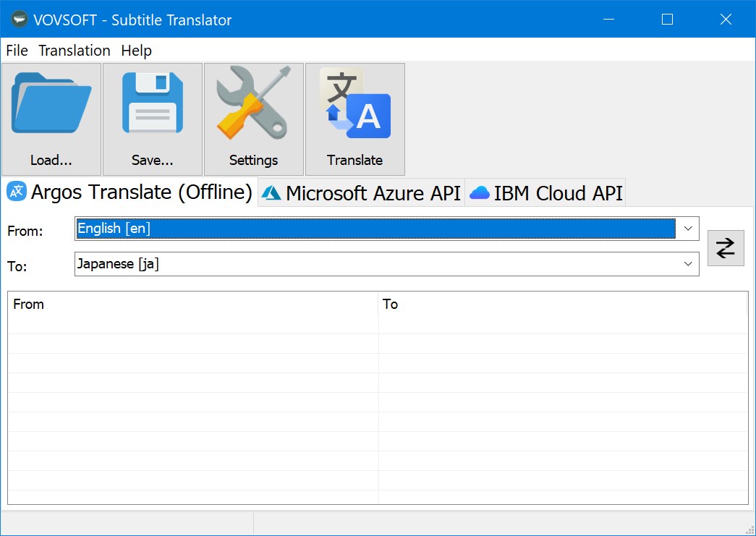Expand the English [en] combo box arrow
The image size is (756, 536).
click(x=687, y=228)
